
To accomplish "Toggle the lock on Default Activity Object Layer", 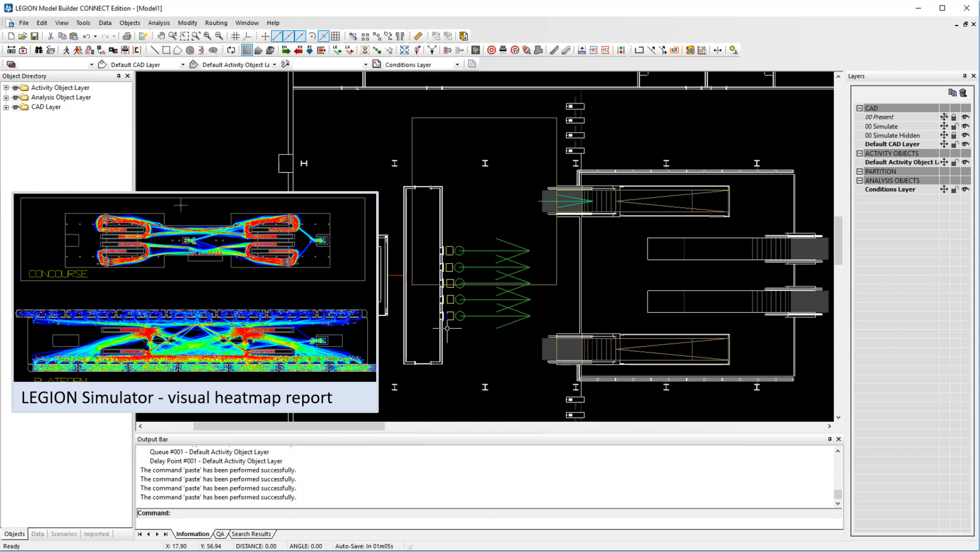I will [x=954, y=162].
